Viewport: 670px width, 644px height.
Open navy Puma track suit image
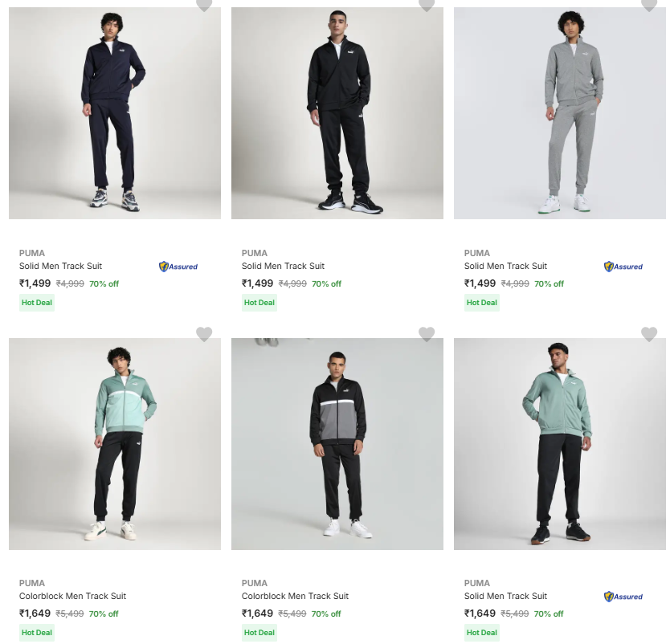tap(115, 113)
